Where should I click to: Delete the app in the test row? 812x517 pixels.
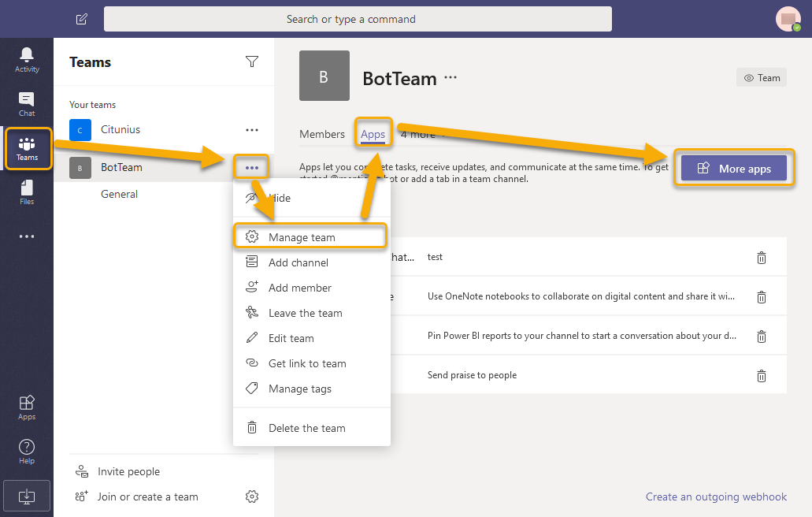762,258
